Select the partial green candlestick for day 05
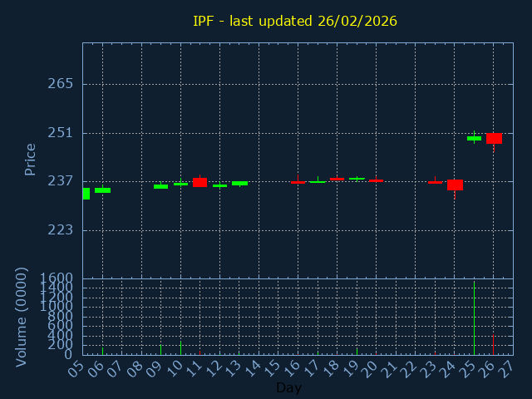 (86, 194)
